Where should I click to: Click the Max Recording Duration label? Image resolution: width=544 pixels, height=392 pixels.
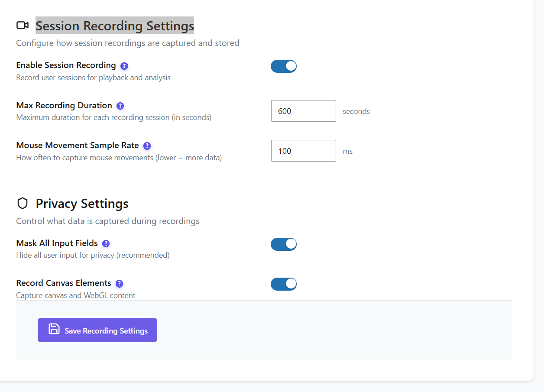point(64,105)
